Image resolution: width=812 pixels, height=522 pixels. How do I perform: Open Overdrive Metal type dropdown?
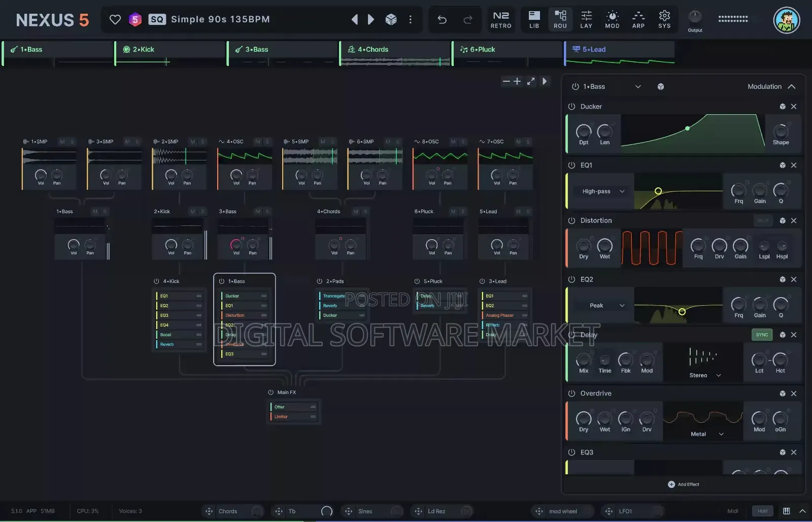(x=707, y=434)
